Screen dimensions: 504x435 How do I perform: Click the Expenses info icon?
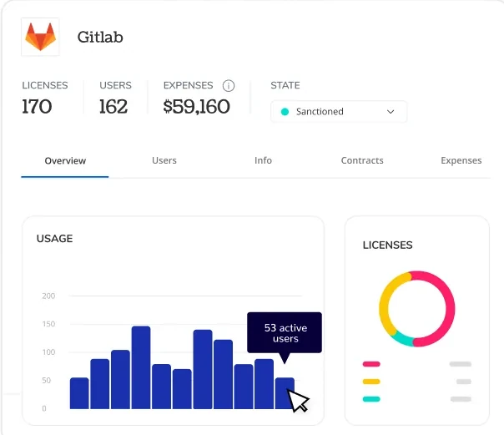[229, 85]
